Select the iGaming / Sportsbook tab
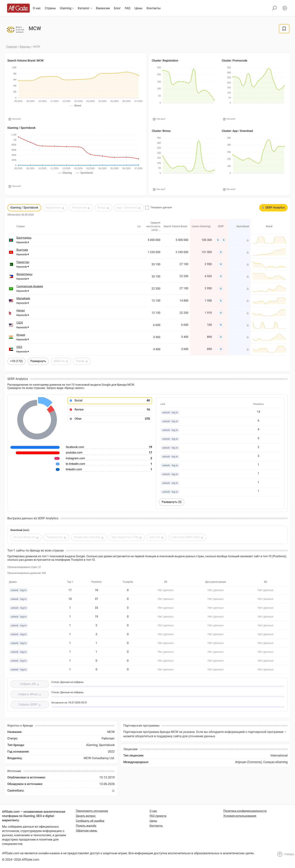This screenshot has width=295, height=868. coord(24,207)
